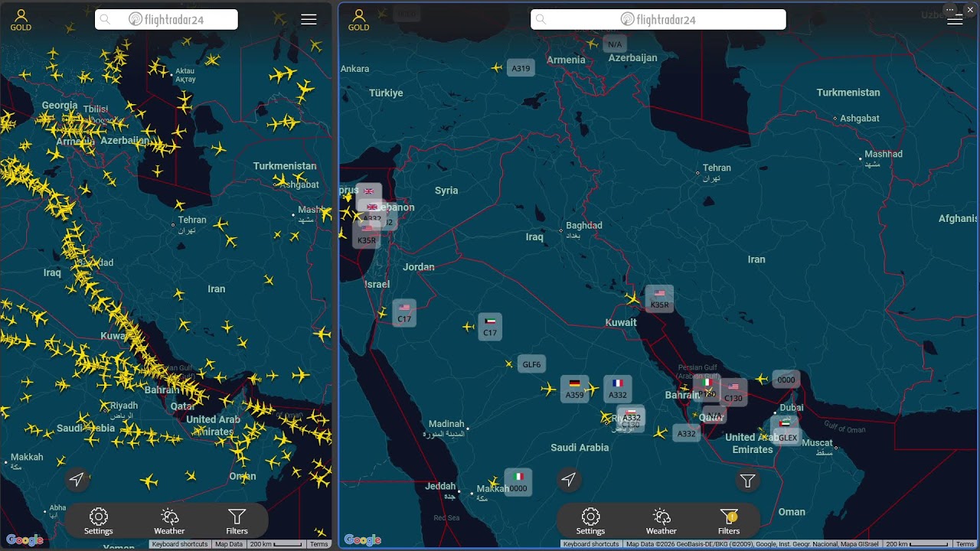This screenshot has width=980, height=551.
Task: Click Google logo in right window
Action: click(363, 540)
